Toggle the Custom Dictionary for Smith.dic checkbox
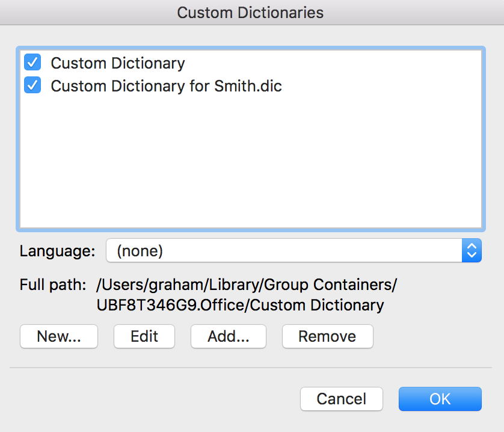 tap(32, 85)
